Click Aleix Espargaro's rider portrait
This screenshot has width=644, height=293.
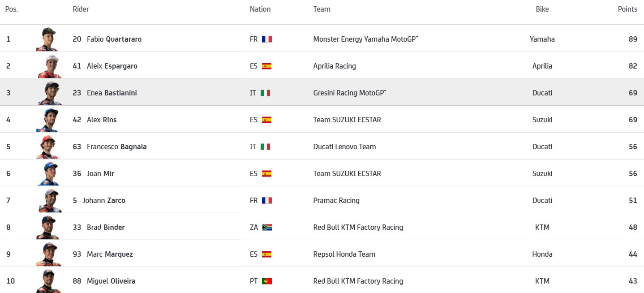[48, 66]
